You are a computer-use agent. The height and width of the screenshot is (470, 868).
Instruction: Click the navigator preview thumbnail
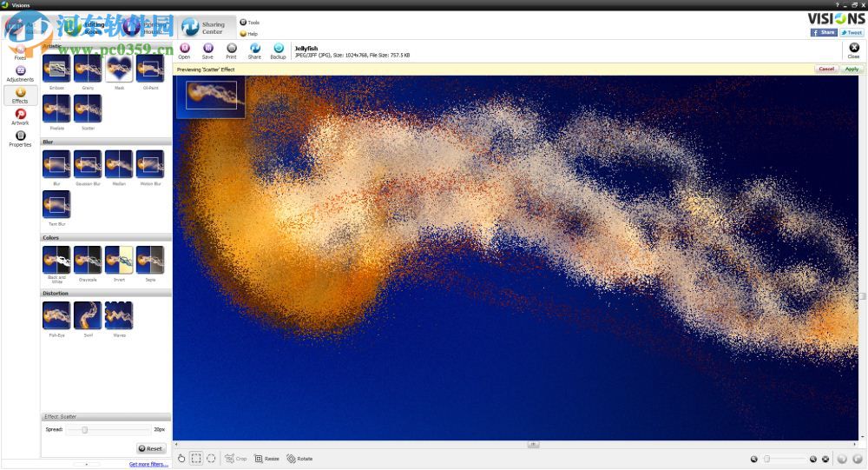coord(211,97)
